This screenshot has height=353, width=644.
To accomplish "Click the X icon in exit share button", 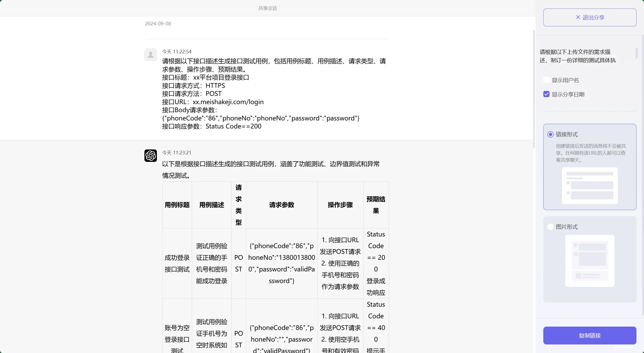I will click(x=578, y=17).
